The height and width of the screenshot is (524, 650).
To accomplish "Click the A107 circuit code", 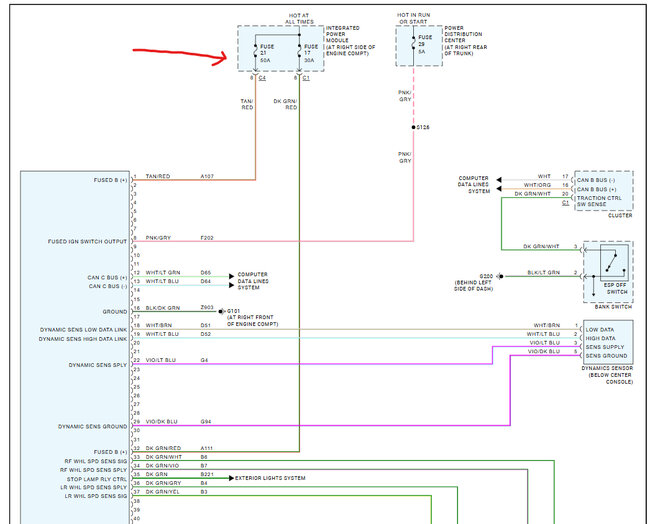I will pyautogui.click(x=207, y=176).
